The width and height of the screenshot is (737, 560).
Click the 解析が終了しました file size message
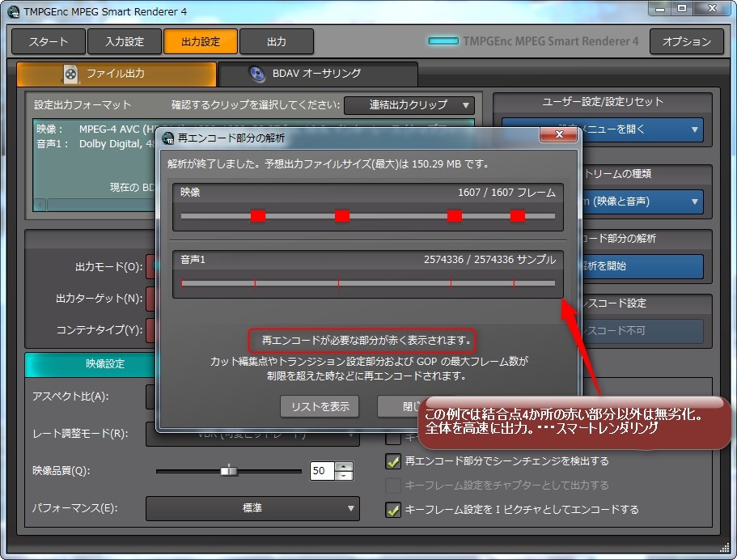click(328, 164)
